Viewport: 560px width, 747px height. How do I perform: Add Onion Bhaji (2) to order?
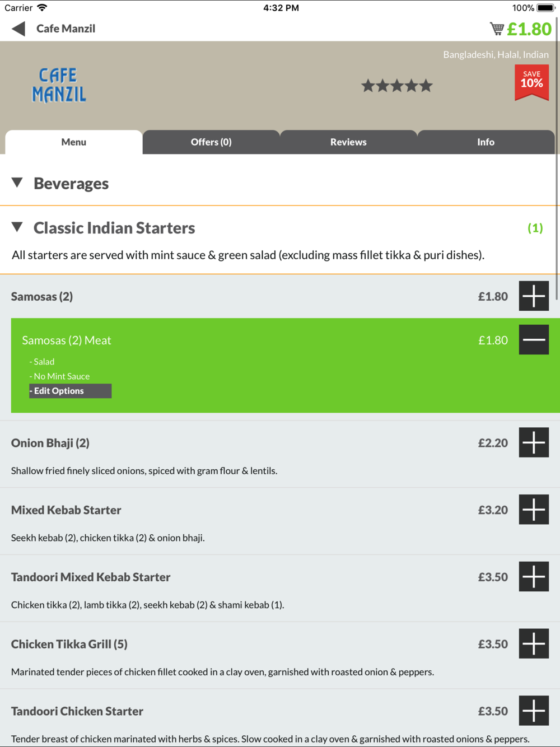[x=534, y=442]
